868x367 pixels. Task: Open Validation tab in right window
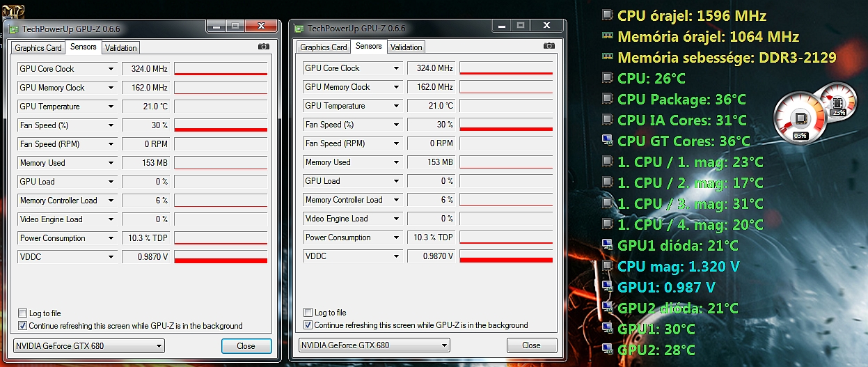coord(407,47)
